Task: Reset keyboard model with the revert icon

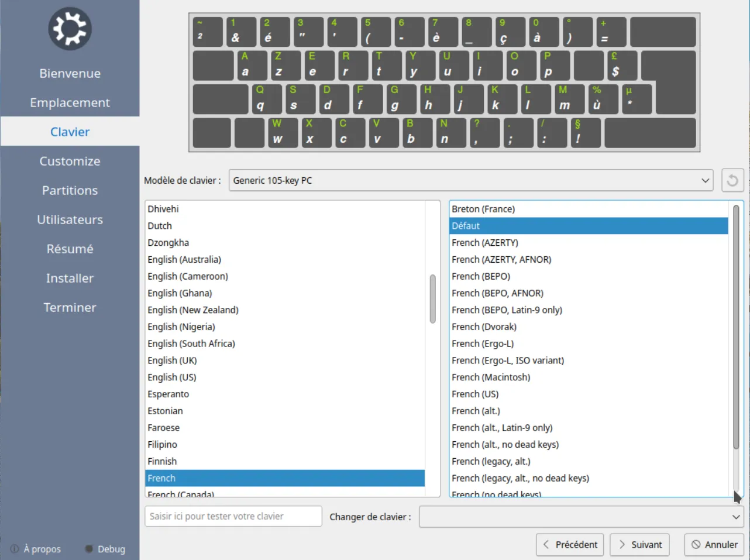Action: pyautogui.click(x=732, y=180)
